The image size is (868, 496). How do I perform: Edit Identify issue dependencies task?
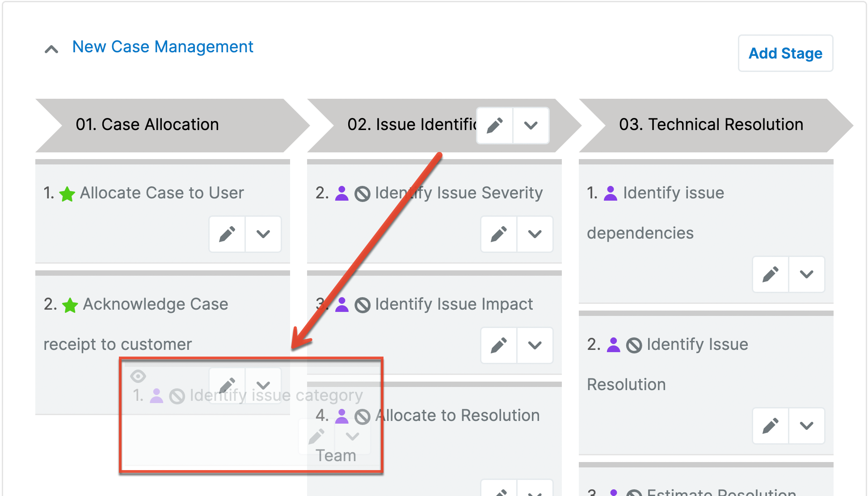[x=771, y=274]
